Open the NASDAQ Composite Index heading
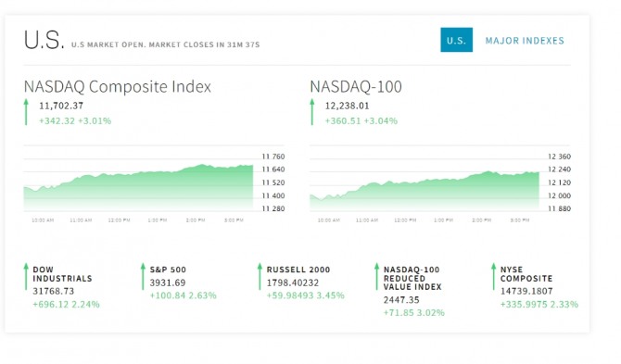The height and width of the screenshot is (364, 621). 117,87
